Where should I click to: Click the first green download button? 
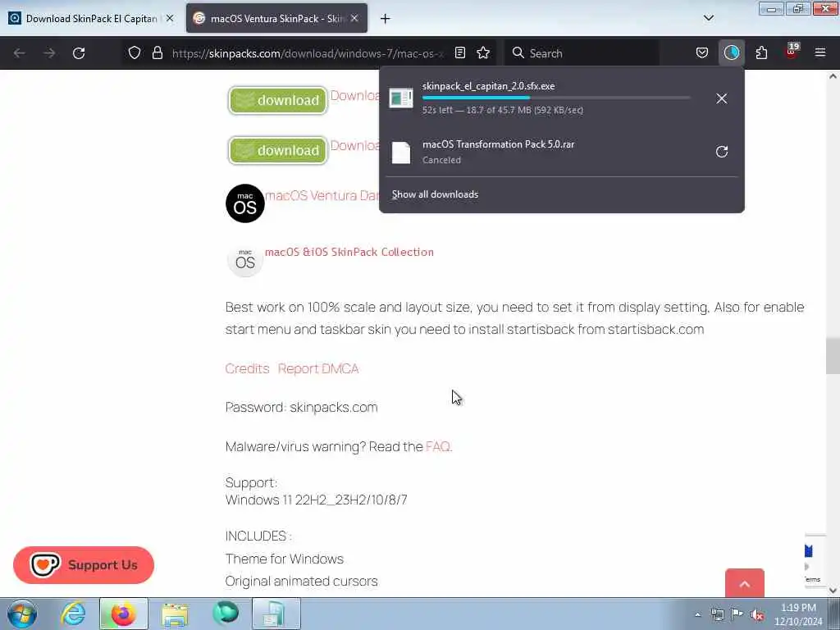[x=277, y=100]
